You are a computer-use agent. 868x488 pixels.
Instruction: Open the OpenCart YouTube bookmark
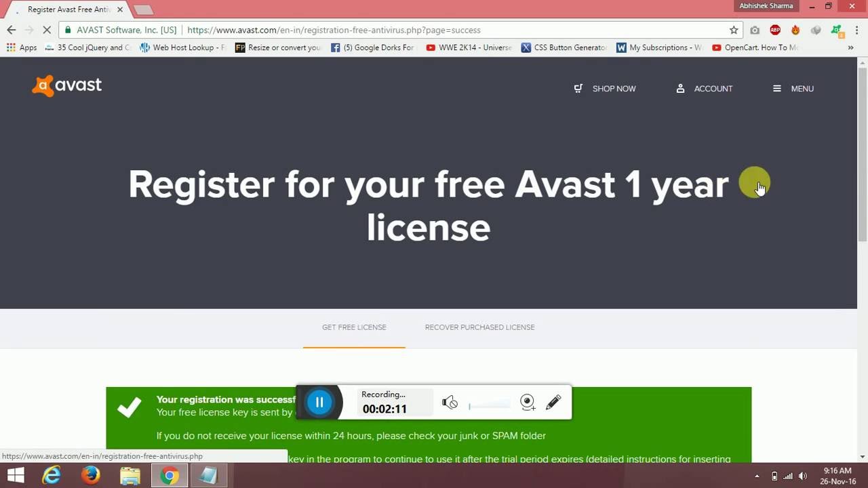(755, 47)
